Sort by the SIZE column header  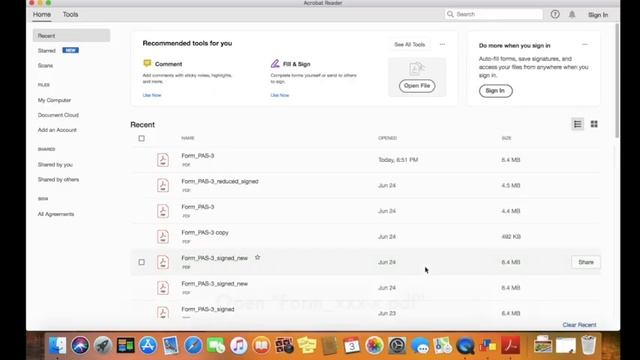click(507, 138)
